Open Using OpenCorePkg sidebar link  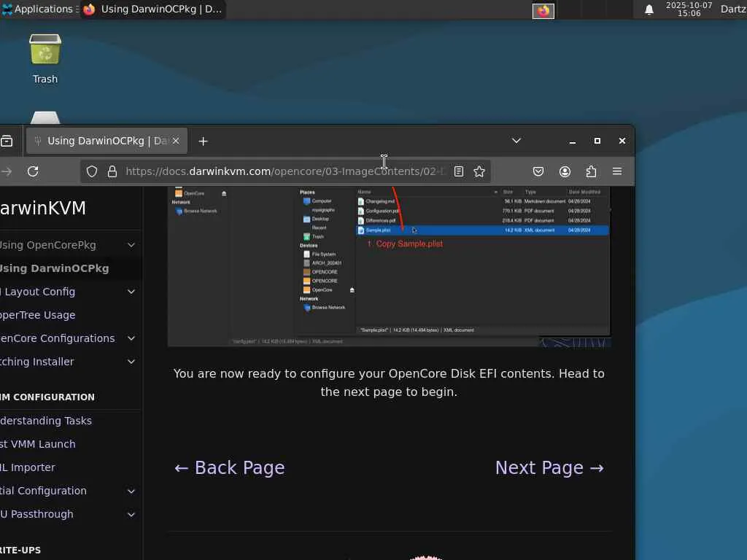coord(47,245)
